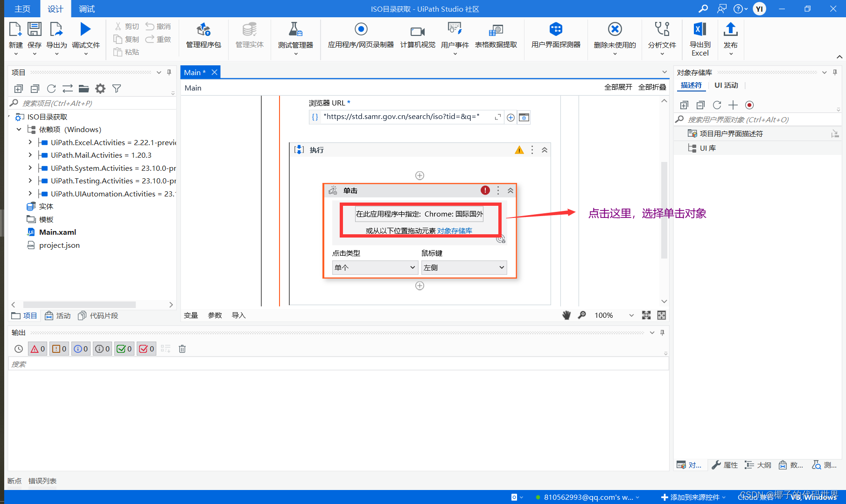Toggle blue info filter in output
Viewport: 846px width, 504px height.
coord(81,349)
